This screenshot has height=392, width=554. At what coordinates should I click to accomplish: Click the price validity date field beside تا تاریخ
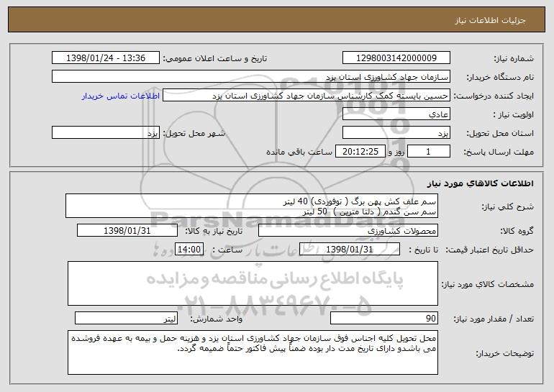350,250
